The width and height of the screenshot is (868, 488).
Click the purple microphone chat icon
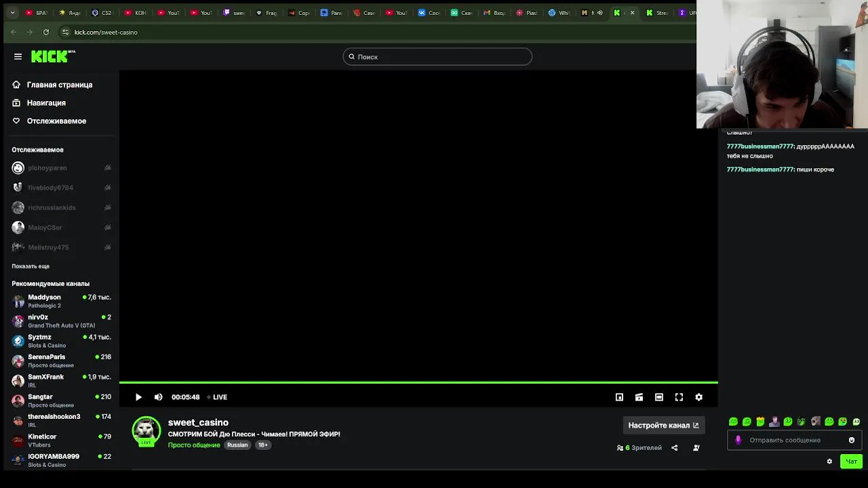738,440
